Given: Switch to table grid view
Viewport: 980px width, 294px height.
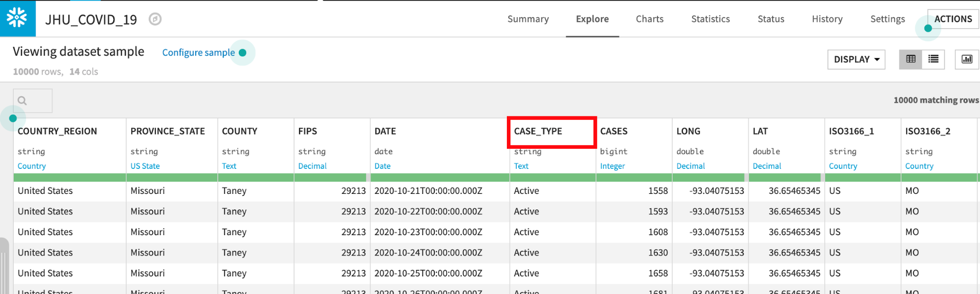Looking at the screenshot, I should (x=910, y=59).
